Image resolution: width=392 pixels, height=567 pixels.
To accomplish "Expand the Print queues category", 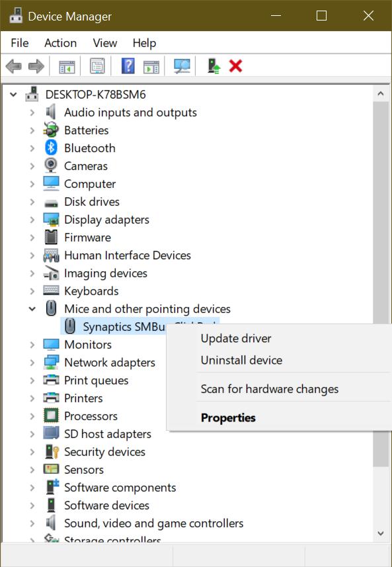I will pyautogui.click(x=32, y=380).
